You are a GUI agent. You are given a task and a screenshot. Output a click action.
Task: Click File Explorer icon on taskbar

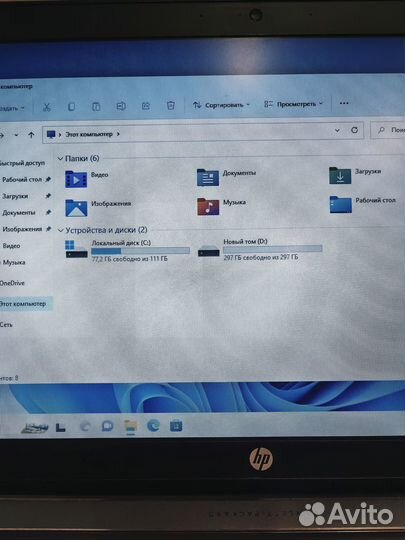[131, 426]
